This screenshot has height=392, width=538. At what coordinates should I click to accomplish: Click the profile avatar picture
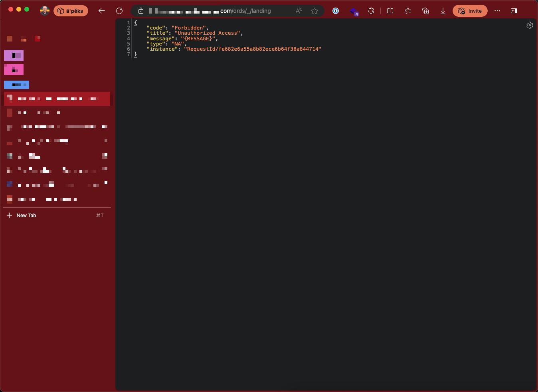pos(45,11)
